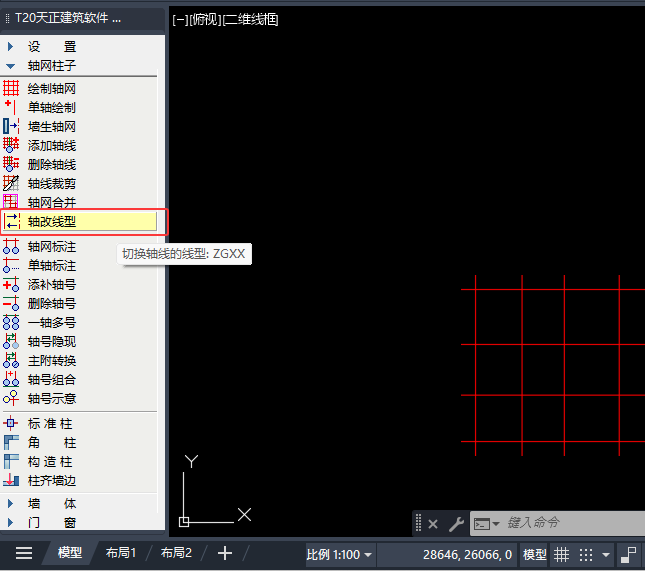Expand the 门窗 section

(11, 522)
